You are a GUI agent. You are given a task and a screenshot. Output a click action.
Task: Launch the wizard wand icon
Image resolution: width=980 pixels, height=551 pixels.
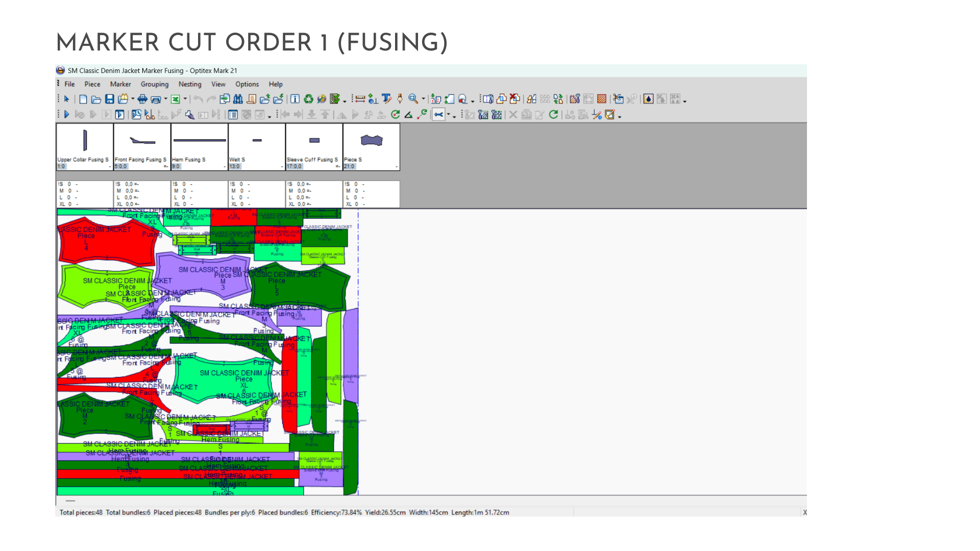tap(322, 99)
